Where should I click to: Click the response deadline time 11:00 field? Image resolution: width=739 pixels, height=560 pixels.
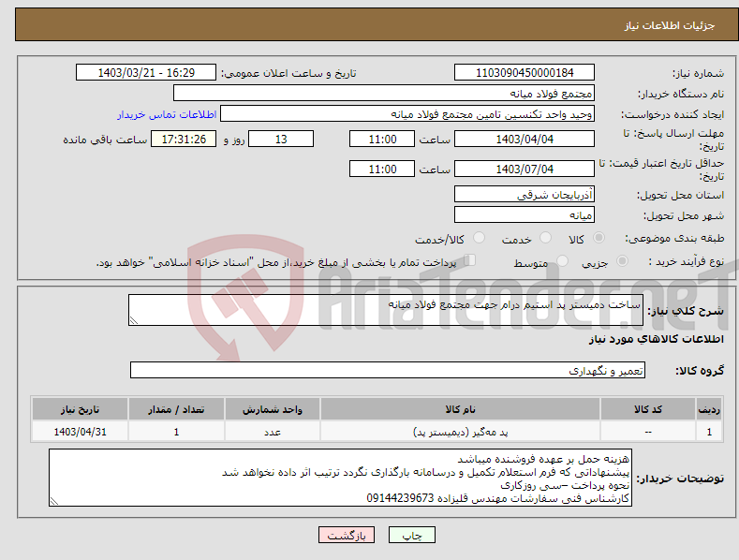click(x=382, y=139)
